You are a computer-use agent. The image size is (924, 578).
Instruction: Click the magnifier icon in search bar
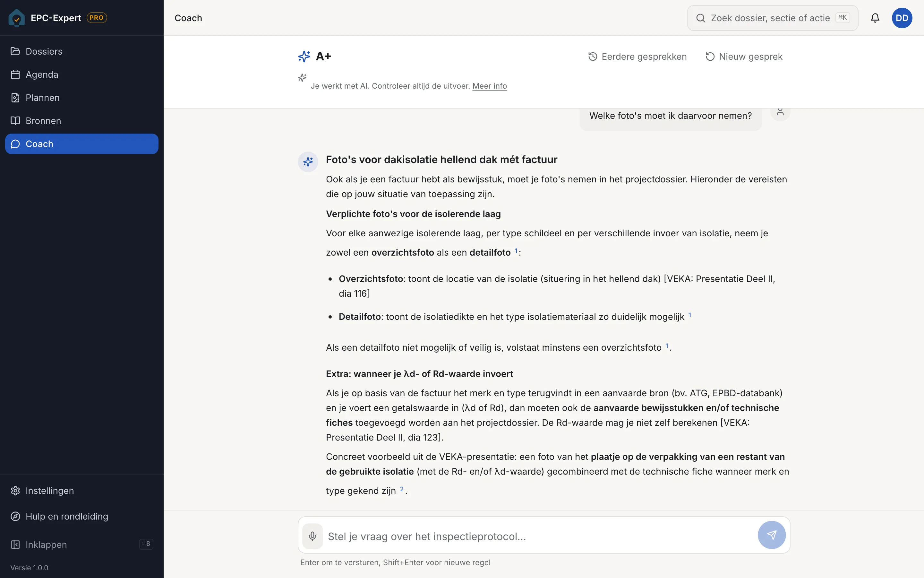click(x=700, y=18)
